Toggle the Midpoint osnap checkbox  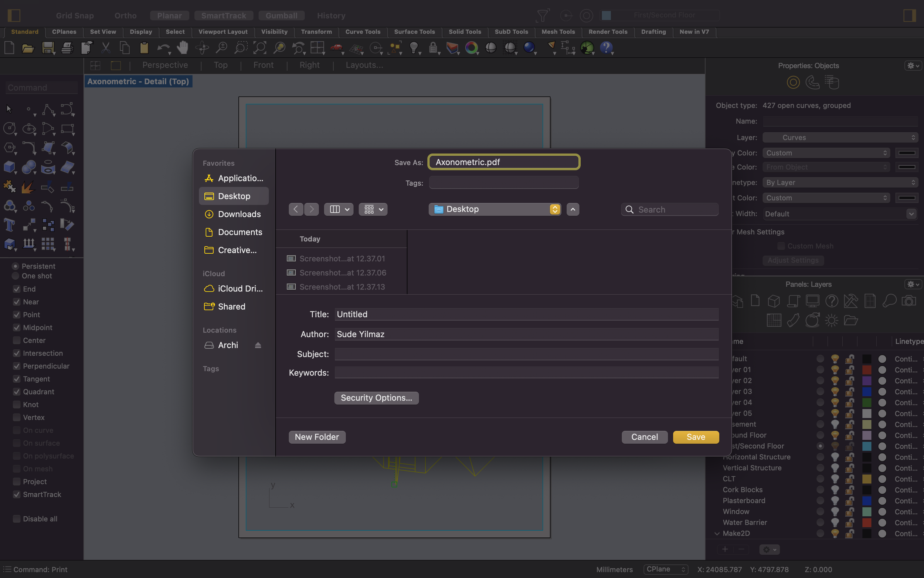(x=16, y=328)
